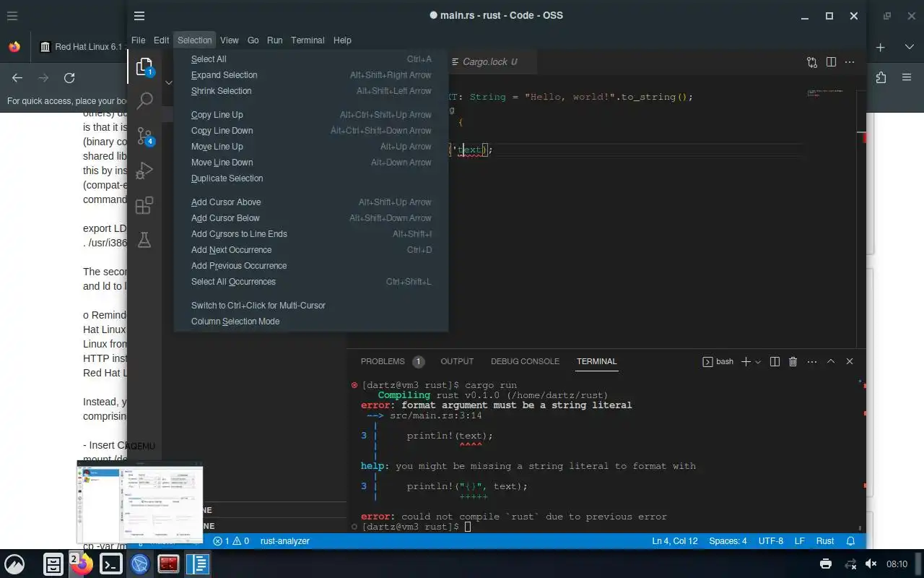This screenshot has width=924, height=578.
Task: Open the Firefox application menu
Action: pyautogui.click(x=907, y=78)
